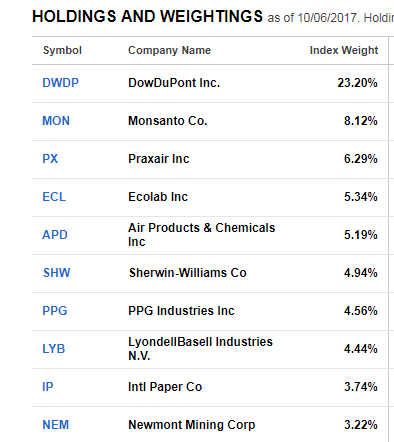
Task: Select the DowDuPont Inc. company name
Action: click(174, 83)
